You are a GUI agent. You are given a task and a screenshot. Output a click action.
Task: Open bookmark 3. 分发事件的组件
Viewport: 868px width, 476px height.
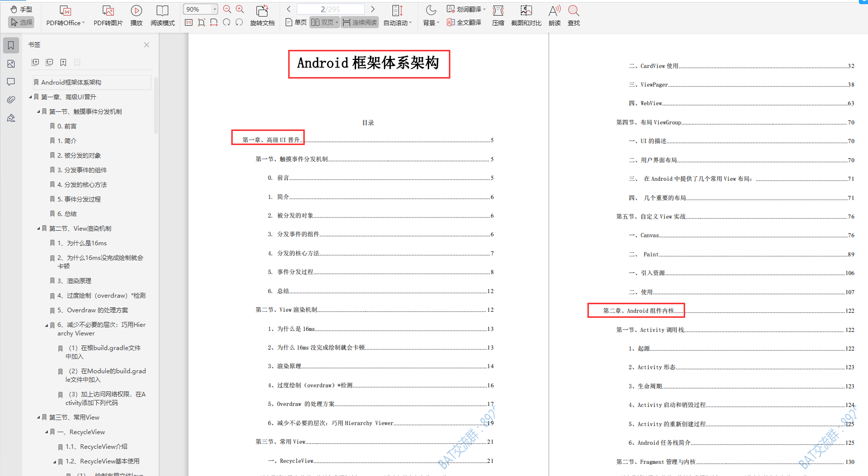(78, 170)
